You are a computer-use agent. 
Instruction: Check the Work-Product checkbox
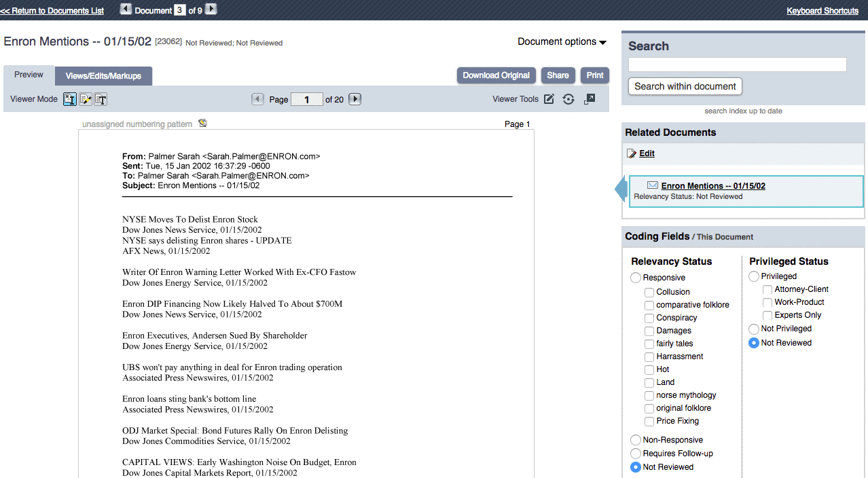point(767,302)
